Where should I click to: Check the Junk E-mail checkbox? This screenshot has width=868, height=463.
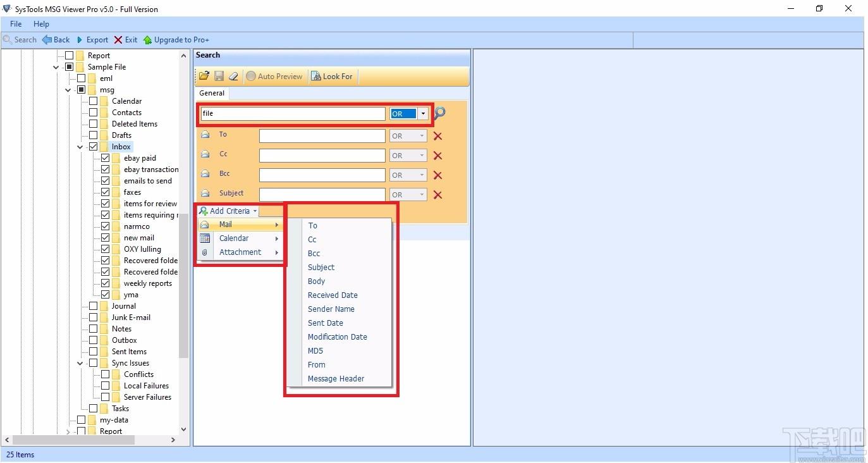(x=94, y=318)
